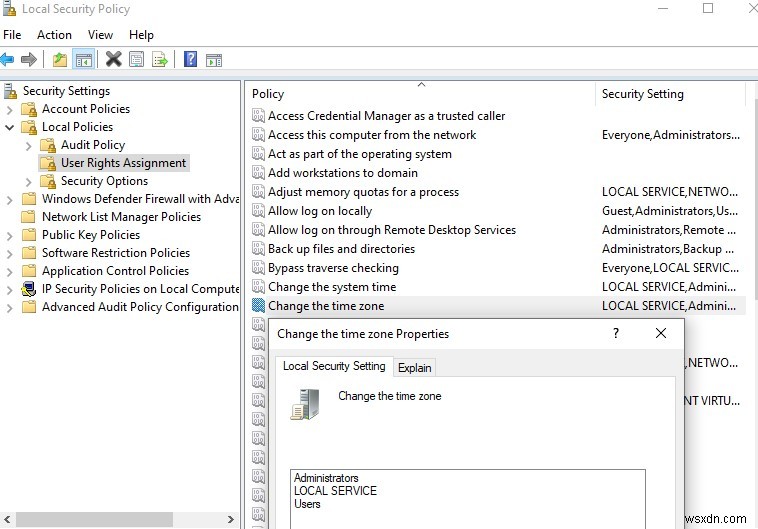Click the highlighted Change the time zone icon

(x=259, y=306)
